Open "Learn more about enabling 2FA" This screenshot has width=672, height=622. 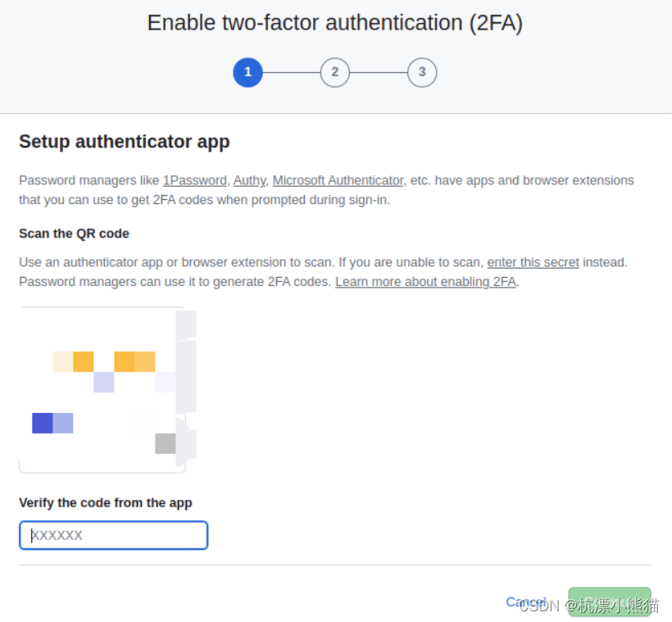point(425,281)
